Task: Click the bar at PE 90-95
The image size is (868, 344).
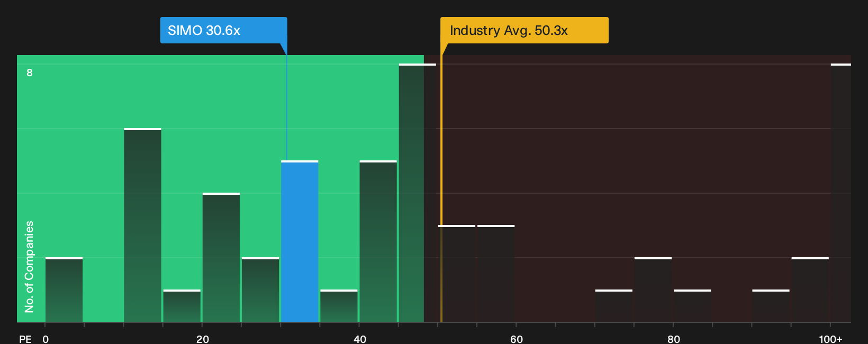Action: (x=771, y=306)
